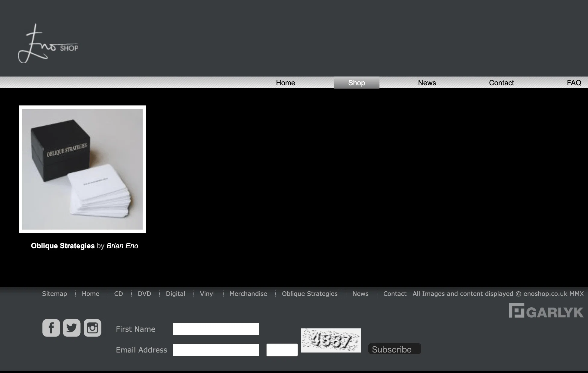Focus the Email Address input field

click(216, 350)
